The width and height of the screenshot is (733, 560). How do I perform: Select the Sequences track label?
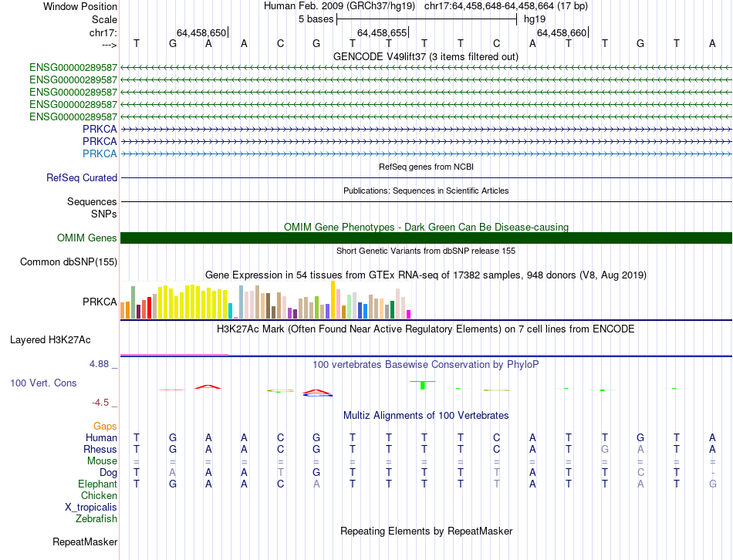click(x=92, y=201)
